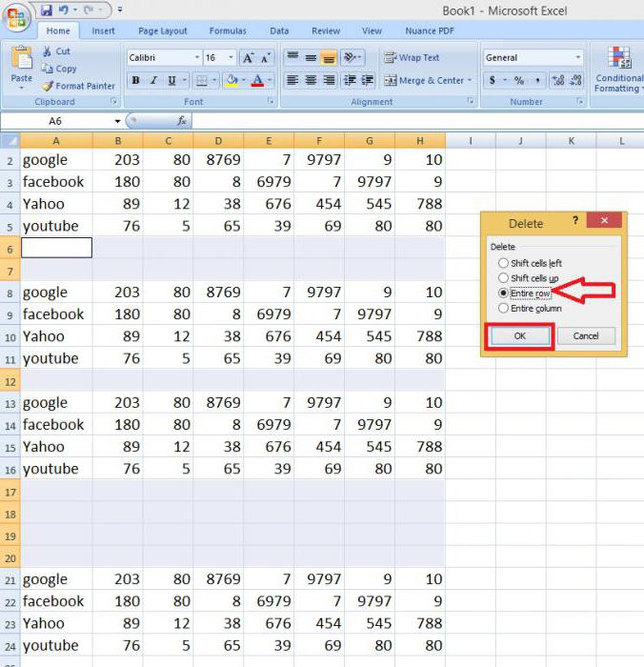Open Customize Quick Access Toolbar dropdown
644x667 pixels.
[120, 10]
